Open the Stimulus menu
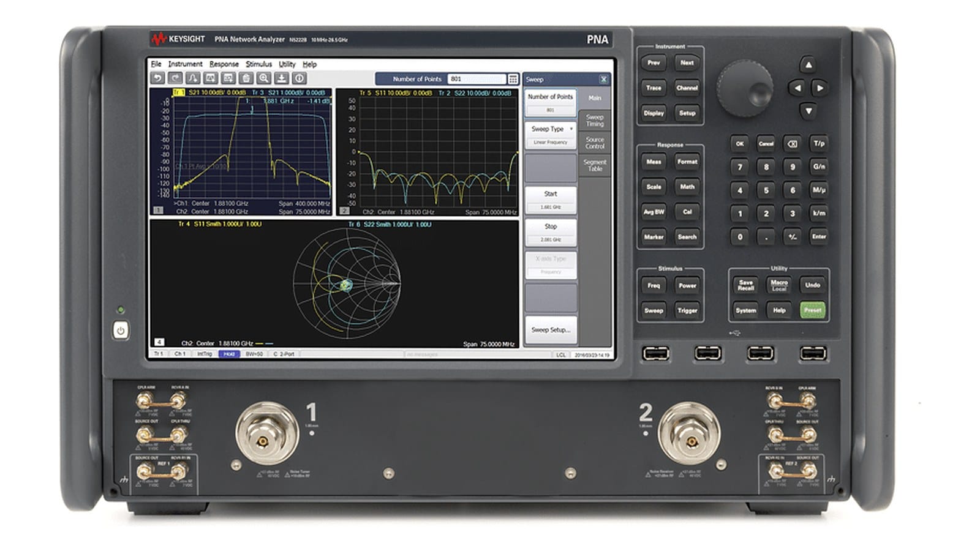Viewport: 980px width, 551px height. 258,64
